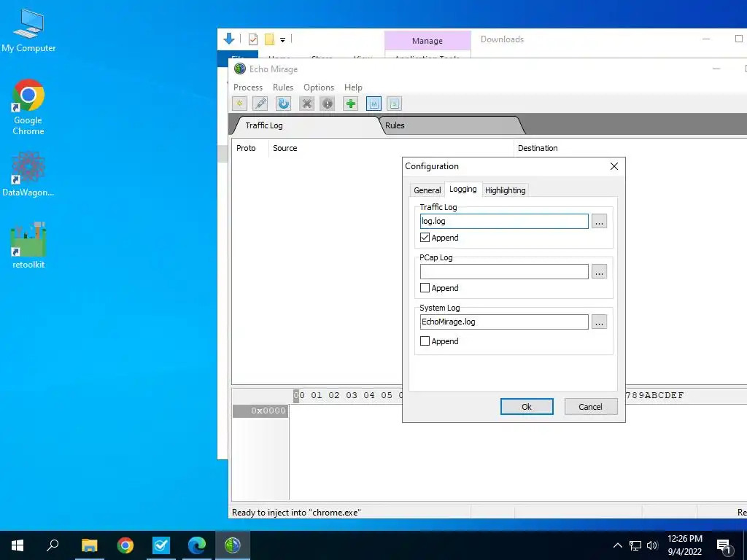Switch to the General configuration tab
The image size is (747, 560).
(427, 190)
